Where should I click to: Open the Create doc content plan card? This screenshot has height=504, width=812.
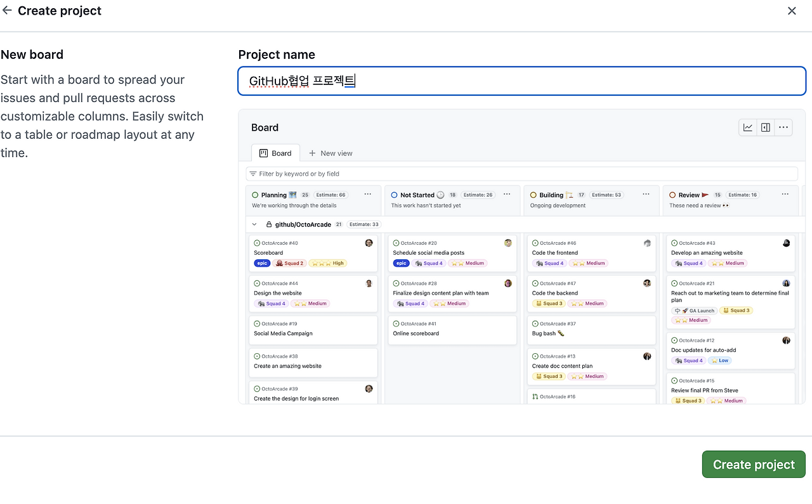tap(591, 366)
